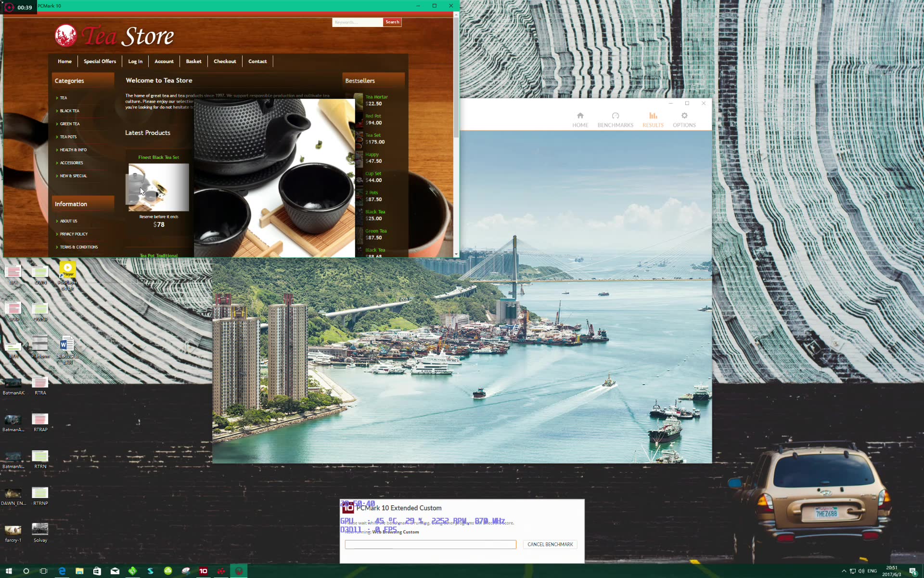Open the TEA category link

click(x=64, y=98)
